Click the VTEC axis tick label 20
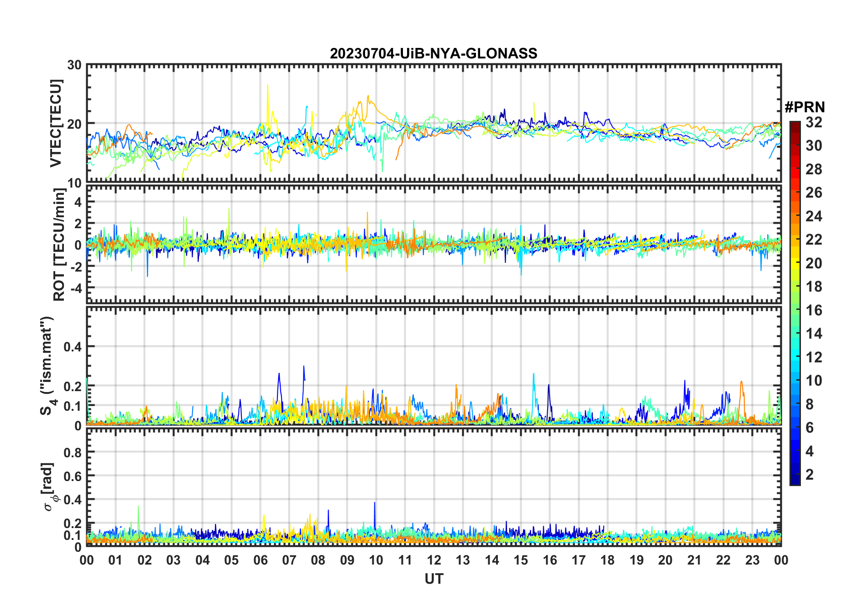The image size is (868, 607). coord(74,124)
